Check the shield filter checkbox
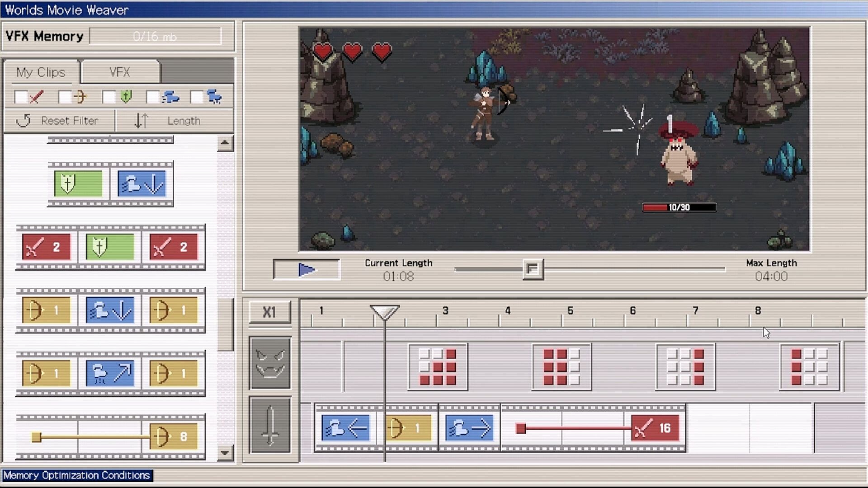 coord(108,97)
